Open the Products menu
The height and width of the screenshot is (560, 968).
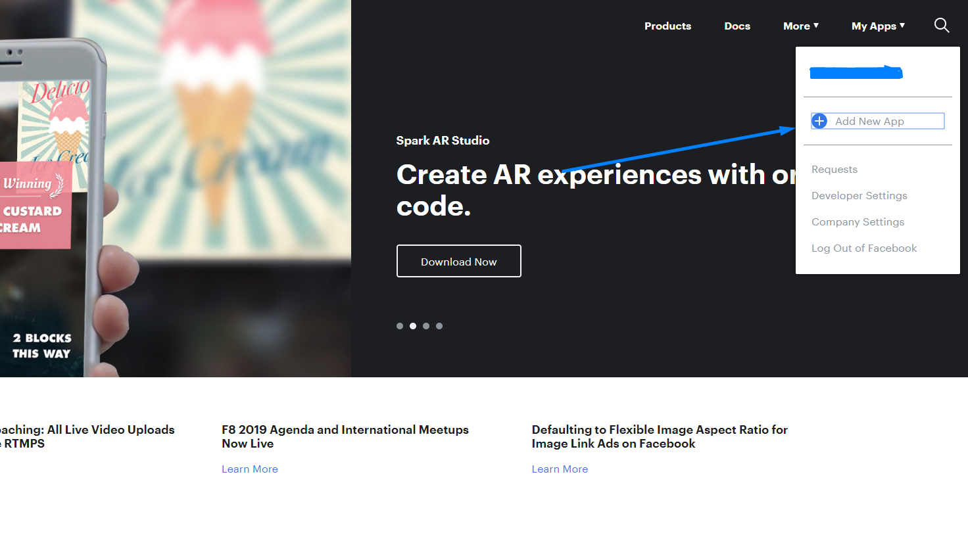[x=667, y=26]
